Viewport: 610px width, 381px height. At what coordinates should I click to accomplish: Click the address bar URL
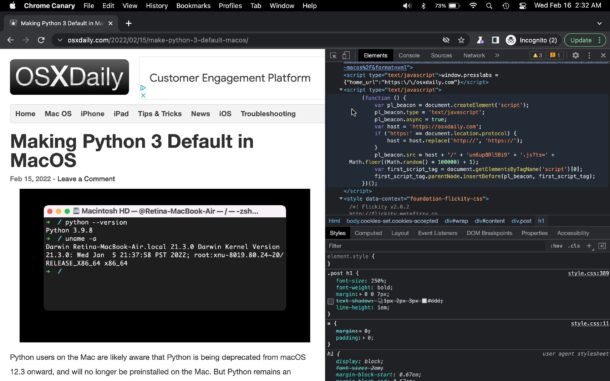[158, 40]
